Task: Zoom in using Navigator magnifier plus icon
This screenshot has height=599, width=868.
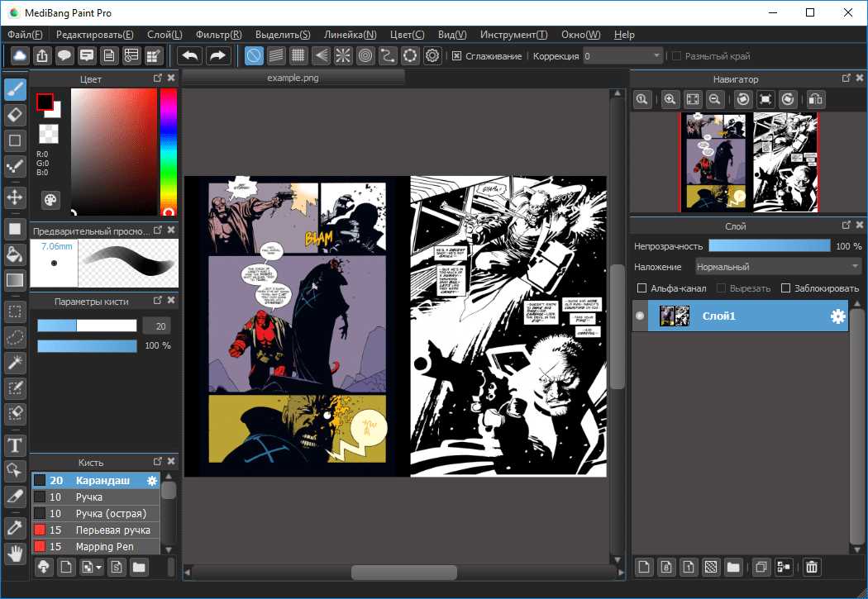Action: tap(670, 99)
